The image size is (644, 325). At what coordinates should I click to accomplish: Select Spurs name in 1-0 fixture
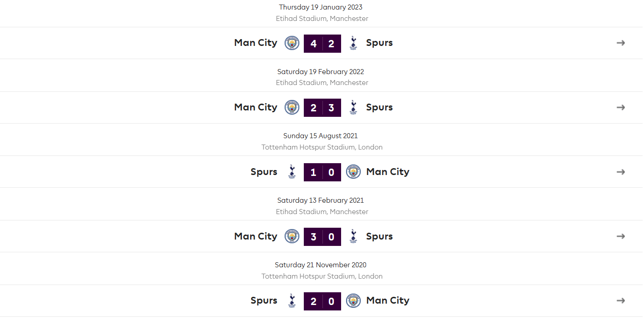(x=264, y=172)
